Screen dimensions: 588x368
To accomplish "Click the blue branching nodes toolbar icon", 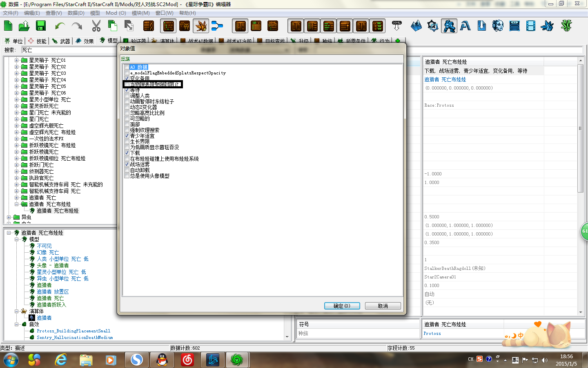I will tap(217, 26).
